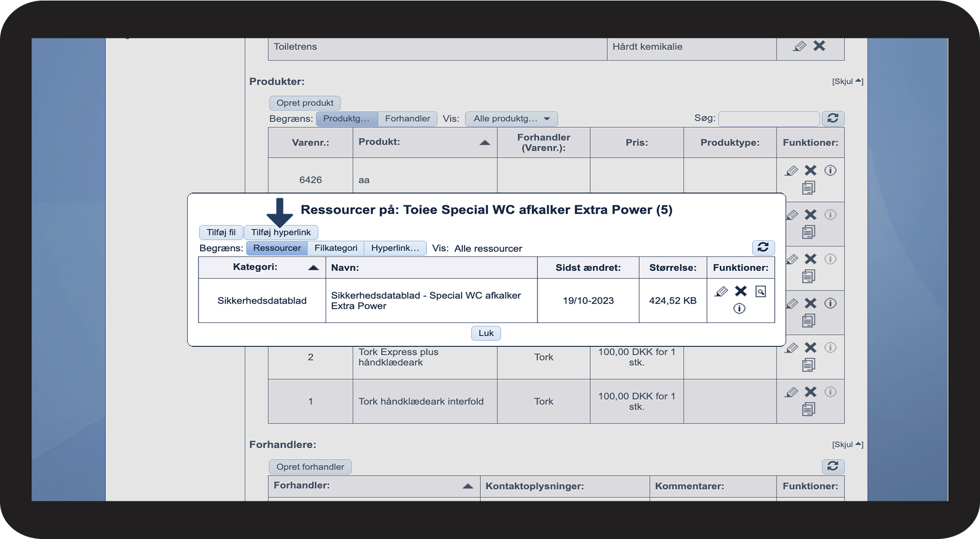980x539 pixels.
Task: Open the Alle produktg… filter dropdown
Action: tap(511, 119)
